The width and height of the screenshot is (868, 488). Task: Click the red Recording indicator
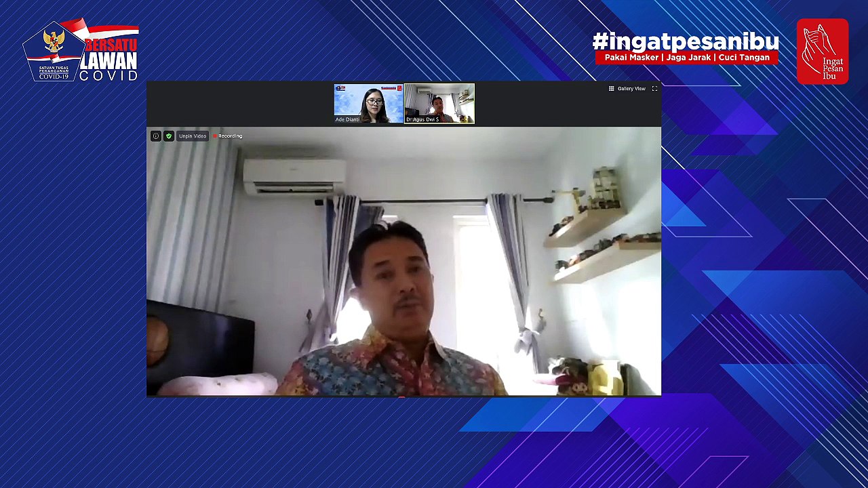pos(228,136)
